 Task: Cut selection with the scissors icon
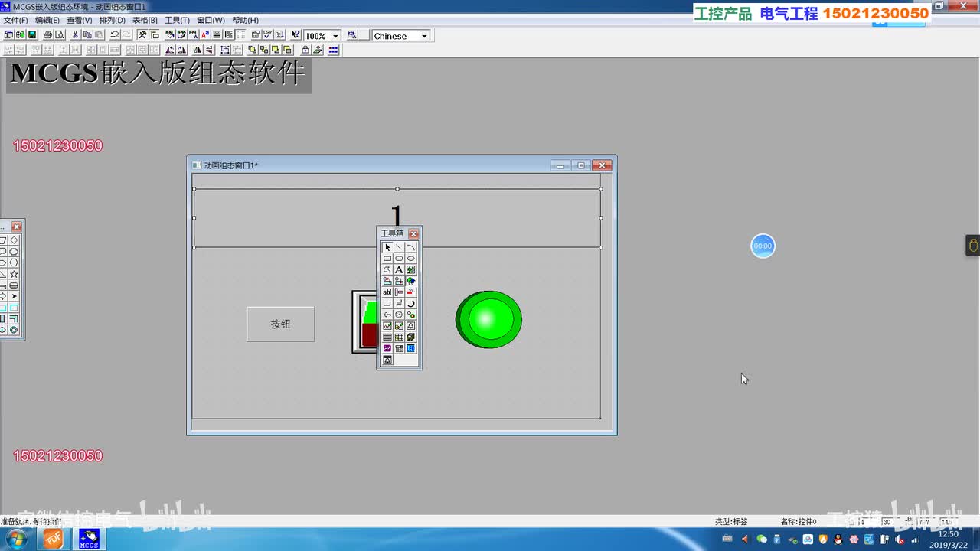coord(75,35)
